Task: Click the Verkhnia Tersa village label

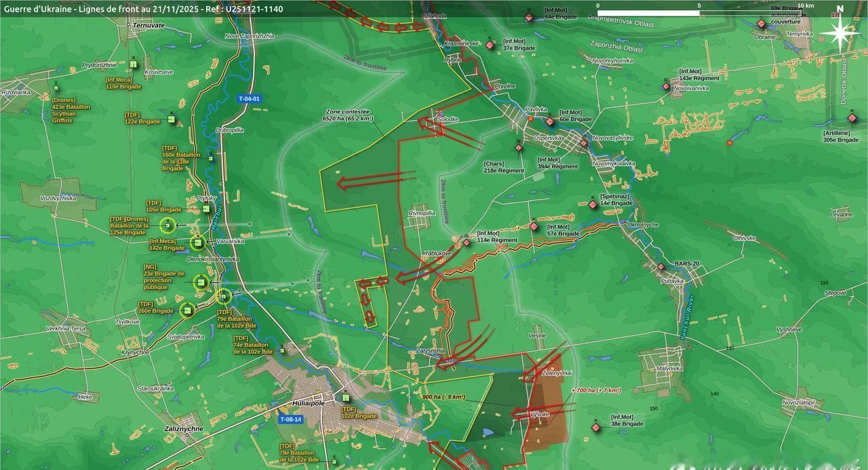Action: [66, 328]
